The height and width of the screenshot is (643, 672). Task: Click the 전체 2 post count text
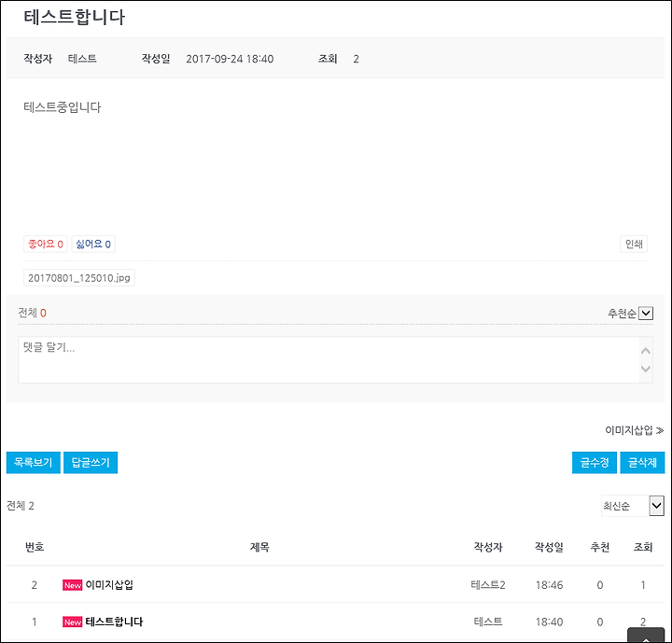pos(21,506)
